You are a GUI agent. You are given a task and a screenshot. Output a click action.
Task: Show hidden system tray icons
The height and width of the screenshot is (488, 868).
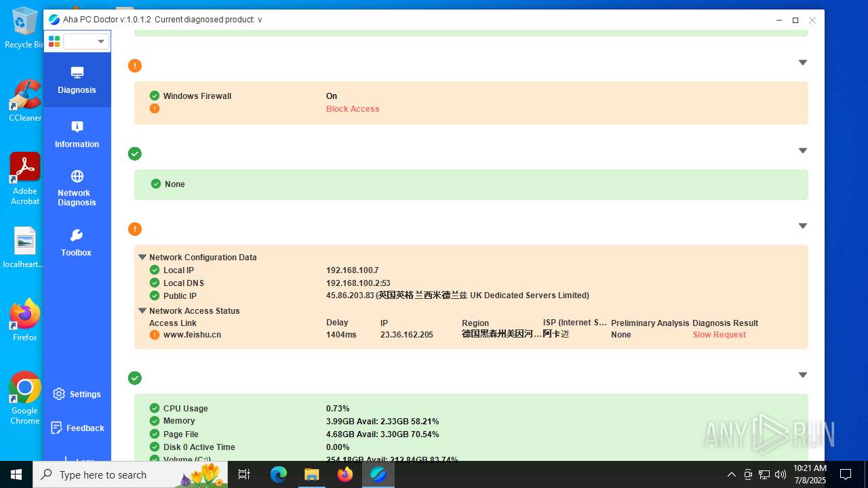tap(732, 474)
